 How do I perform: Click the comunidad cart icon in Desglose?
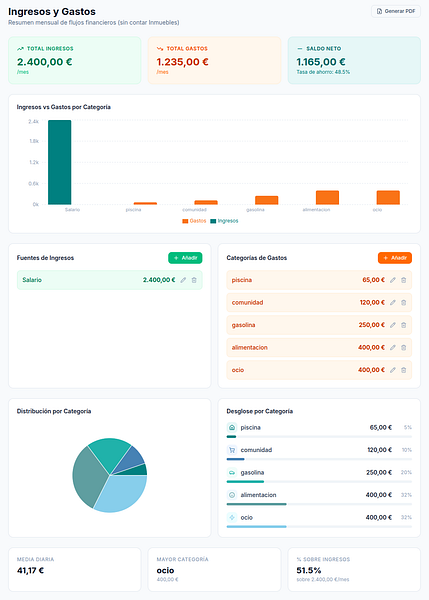coord(232,450)
